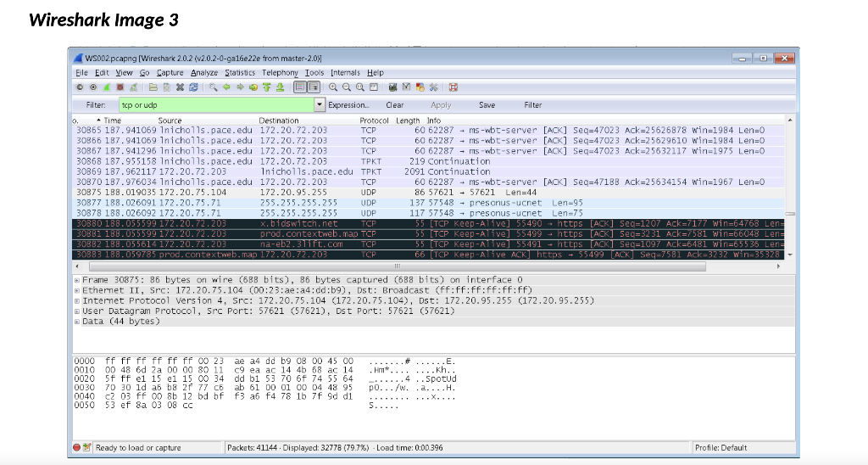Screen dimensions: 868x465
Task: Stop the running capture (red square)
Action: click(120, 87)
